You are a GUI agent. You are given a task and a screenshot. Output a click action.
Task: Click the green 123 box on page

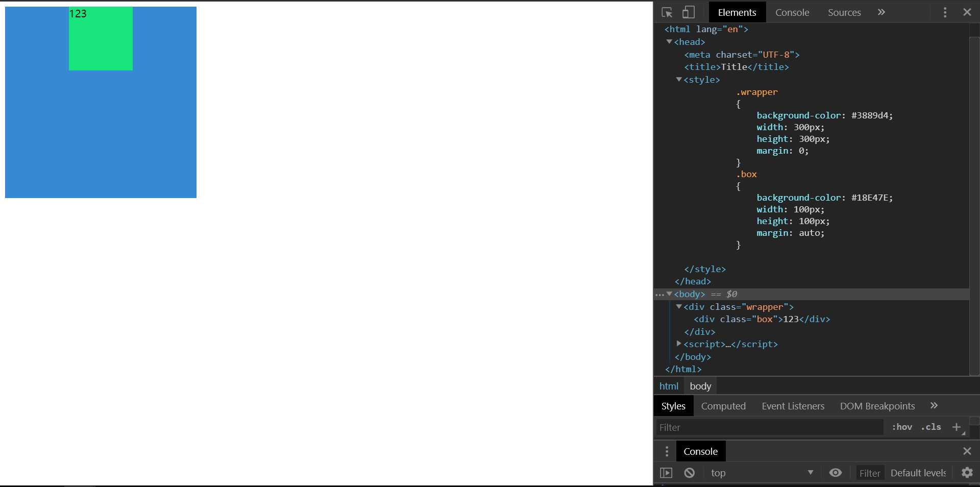[x=101, y=39]
